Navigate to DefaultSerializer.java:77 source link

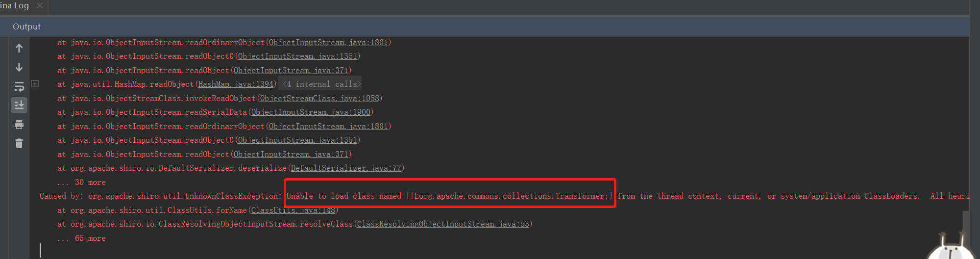[x=346, y=168]
